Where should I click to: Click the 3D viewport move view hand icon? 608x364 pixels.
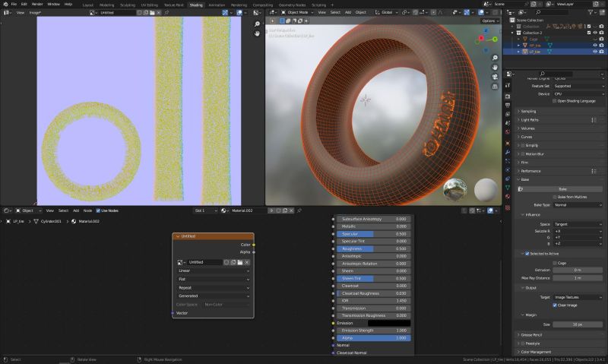tap(495, 68)
